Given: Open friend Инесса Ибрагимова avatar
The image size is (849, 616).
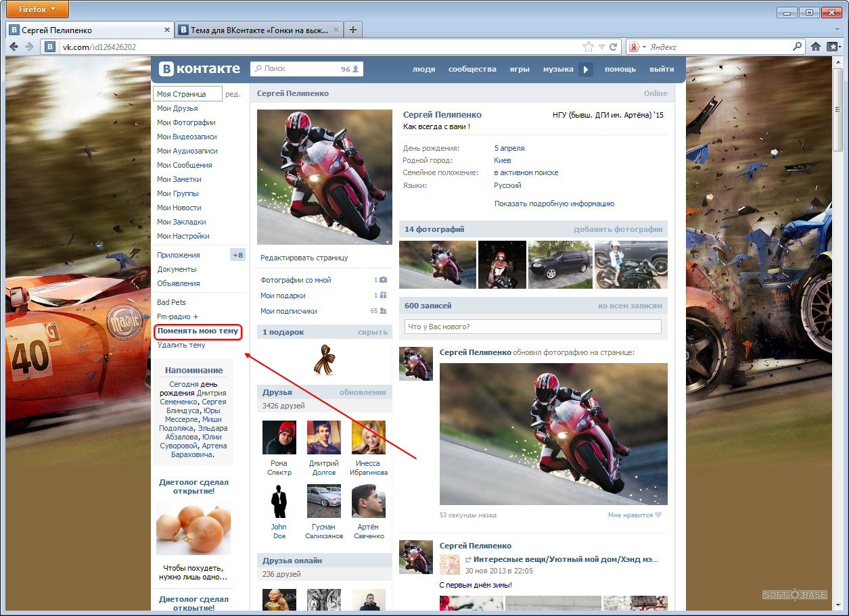Looking at the screenshot, I should point(369,437).
